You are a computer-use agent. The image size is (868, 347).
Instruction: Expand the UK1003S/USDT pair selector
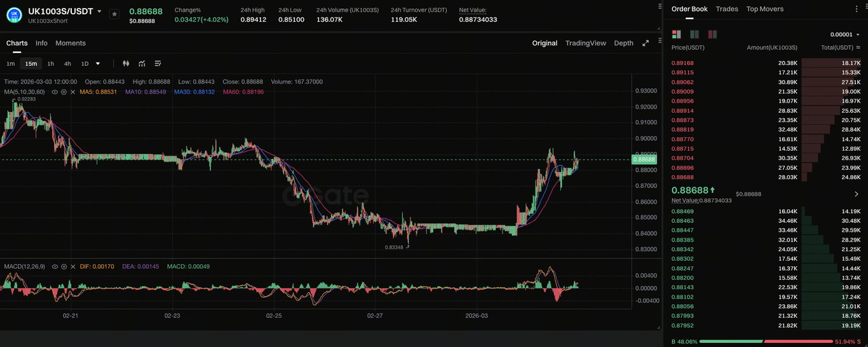point(100,12)
